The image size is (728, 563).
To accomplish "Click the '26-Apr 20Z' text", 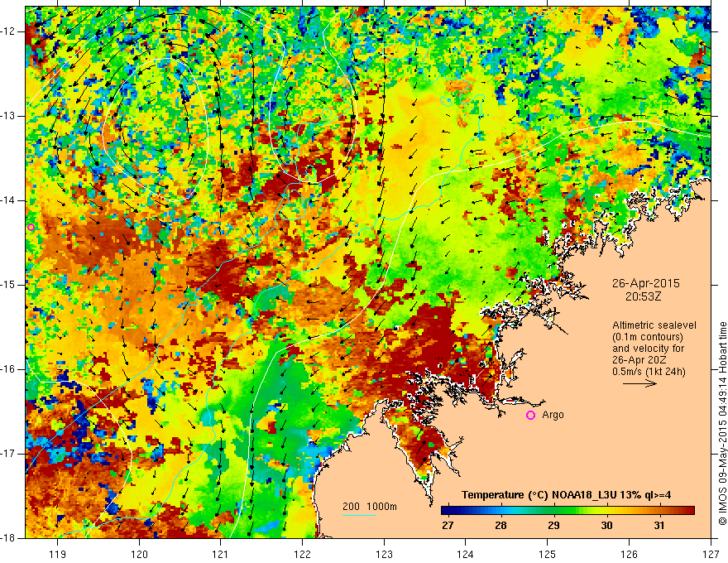I will 640,360.
